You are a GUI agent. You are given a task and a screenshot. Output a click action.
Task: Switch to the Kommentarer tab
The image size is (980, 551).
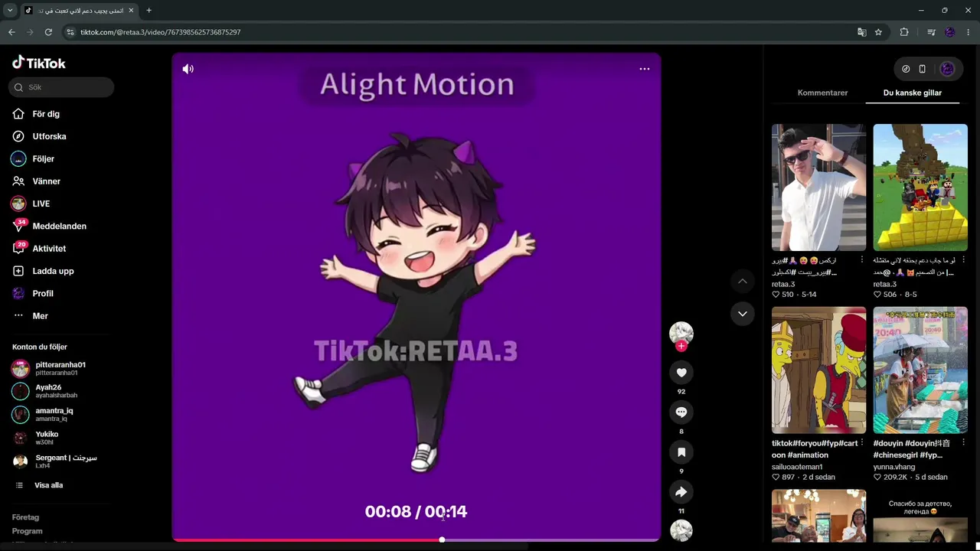click(x=822, y=93)
